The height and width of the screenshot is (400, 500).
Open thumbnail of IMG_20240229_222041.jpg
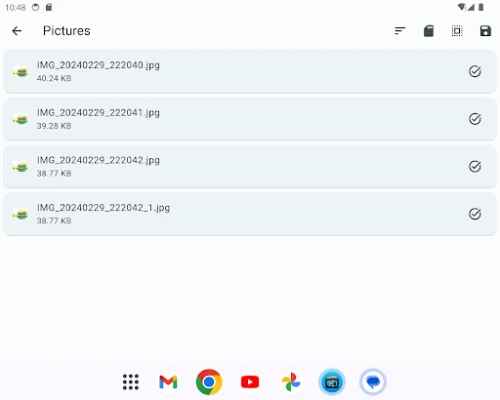20,119
